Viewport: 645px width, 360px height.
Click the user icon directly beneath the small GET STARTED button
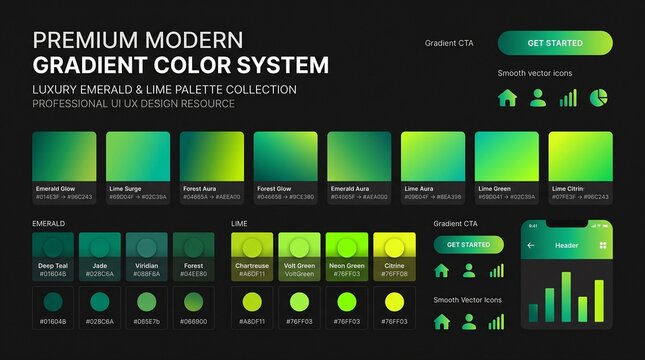coord(469,271)
